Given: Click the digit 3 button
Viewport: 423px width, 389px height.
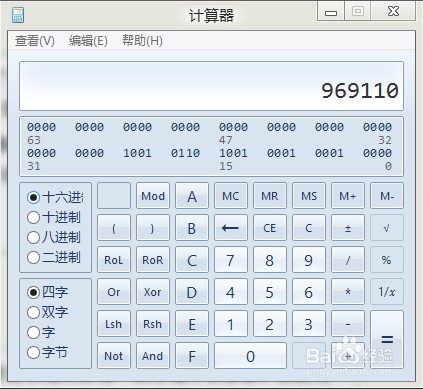Looking at the screenshot, I should click(x=309, y=324).
